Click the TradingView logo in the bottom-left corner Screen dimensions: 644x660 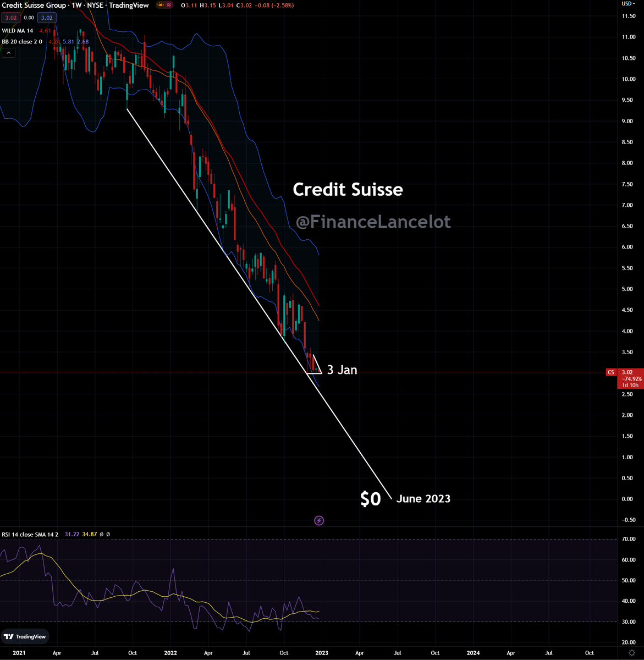tap(25, 636)
